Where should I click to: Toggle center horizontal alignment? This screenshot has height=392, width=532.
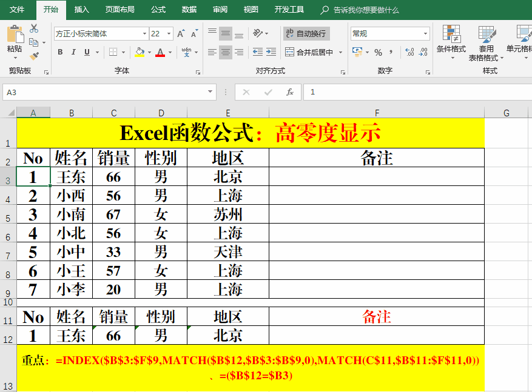point(226,52)
